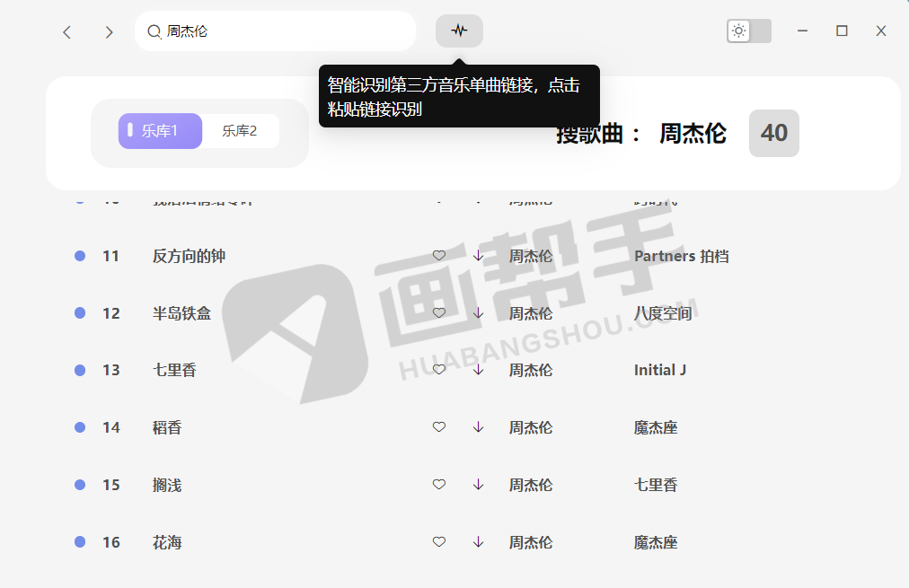Click track number 14
The width and height of the screenshot is (909, 588).
coord(110,427)
